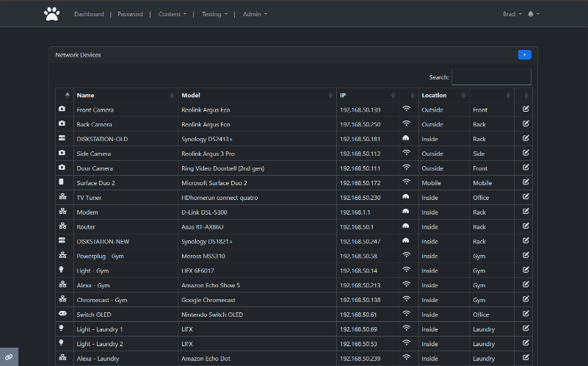Click the paw logo in the navbar

point(51,14)
